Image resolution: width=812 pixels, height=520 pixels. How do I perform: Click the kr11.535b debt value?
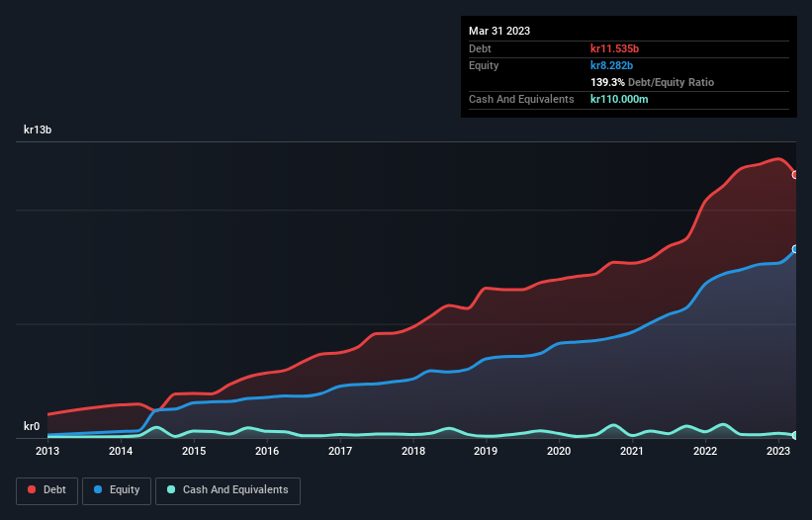[615, 48]
